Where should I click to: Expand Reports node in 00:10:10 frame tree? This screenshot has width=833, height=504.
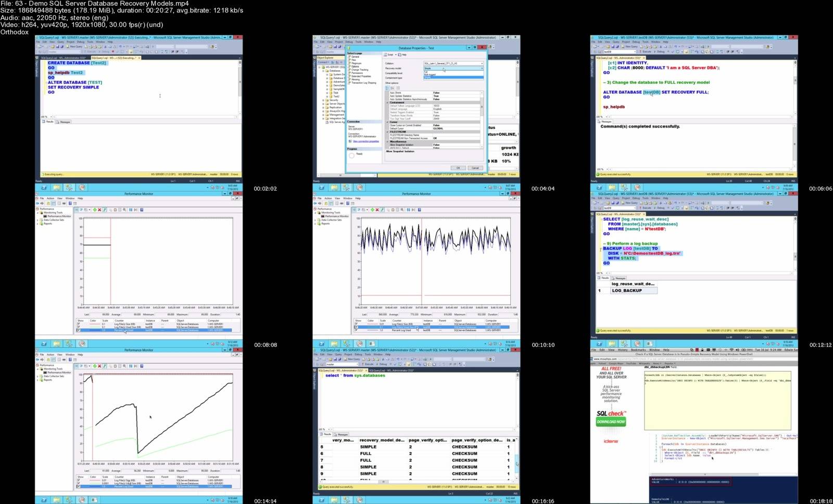(x=315, y=223)
